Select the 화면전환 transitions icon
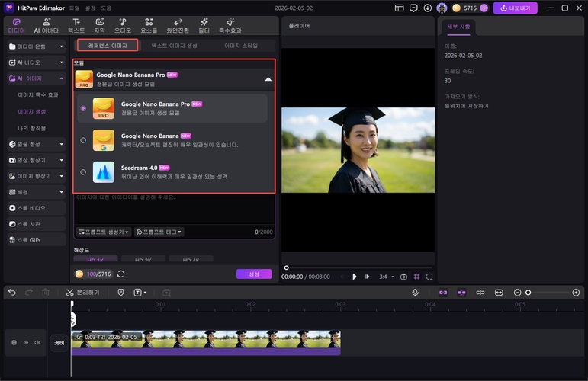588x381 pixels. point(178,26)
